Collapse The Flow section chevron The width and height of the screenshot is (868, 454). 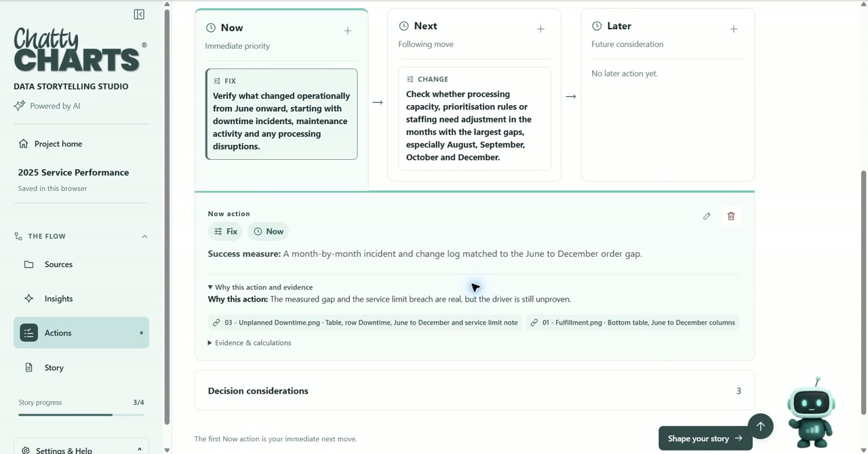144,236
